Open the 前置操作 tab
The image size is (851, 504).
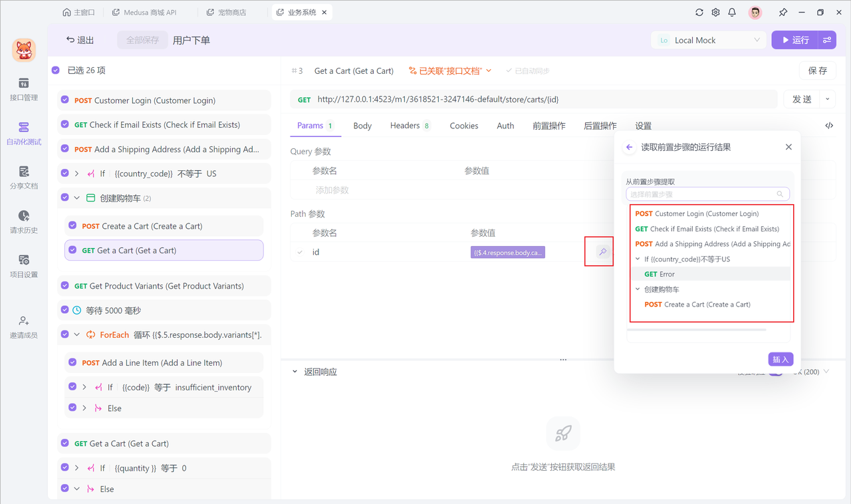[549, 126]
